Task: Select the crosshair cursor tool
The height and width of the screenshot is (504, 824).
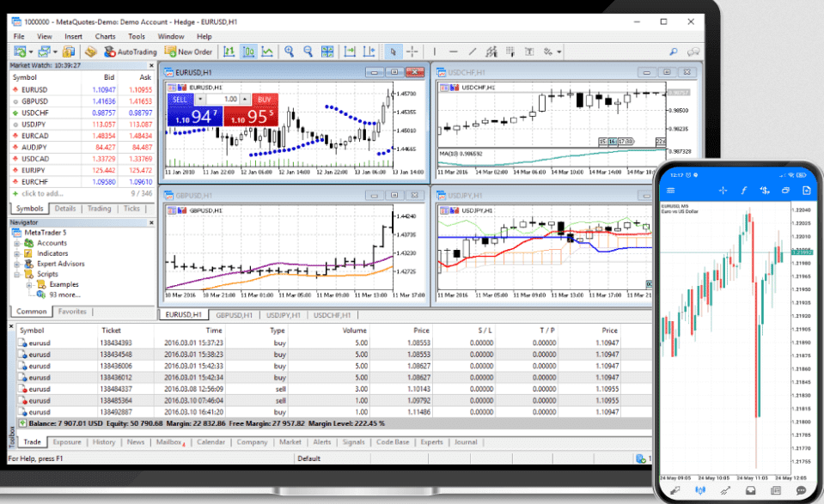Action: [x=412, y=52]
